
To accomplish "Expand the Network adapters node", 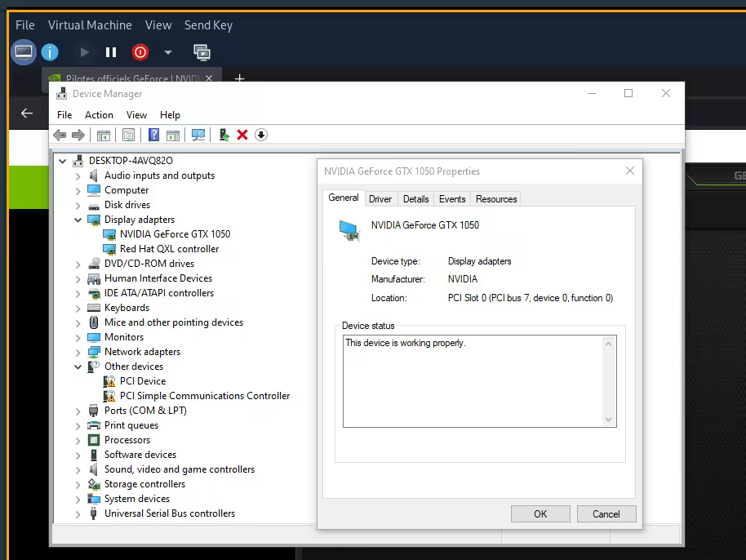I will (78, 352).
